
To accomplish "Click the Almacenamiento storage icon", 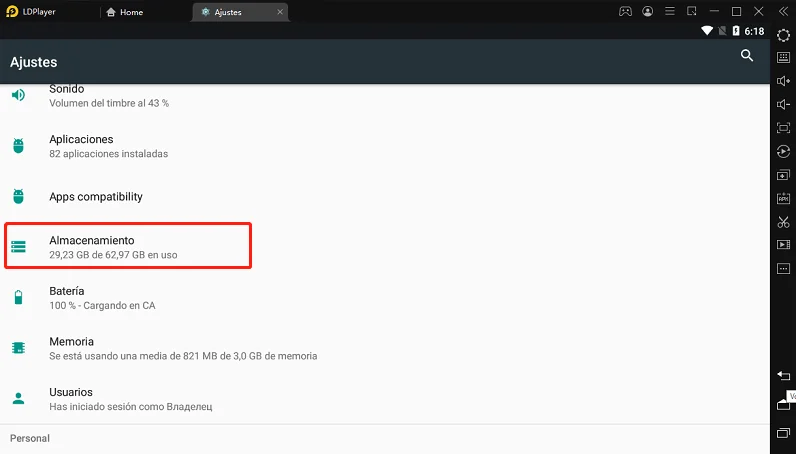I will (18, 247).
